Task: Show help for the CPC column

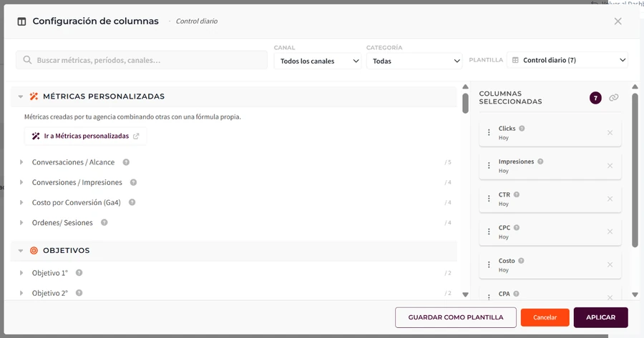Action: (x=517, y=228)
